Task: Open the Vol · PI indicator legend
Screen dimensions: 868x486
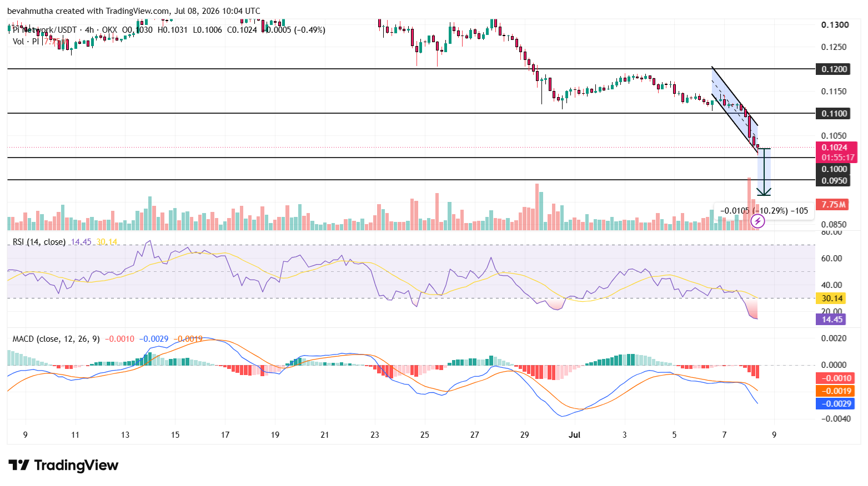Action: tap(26, 41)
